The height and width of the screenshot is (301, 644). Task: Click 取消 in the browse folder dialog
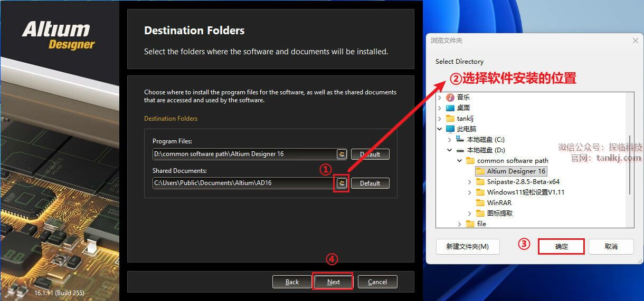coord(611,247)
